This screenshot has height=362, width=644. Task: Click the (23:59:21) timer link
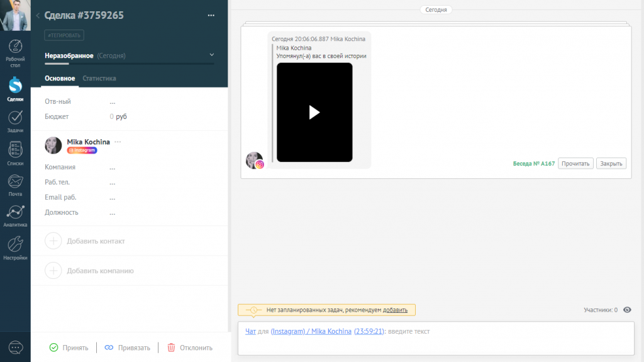(x=369, y=331)
